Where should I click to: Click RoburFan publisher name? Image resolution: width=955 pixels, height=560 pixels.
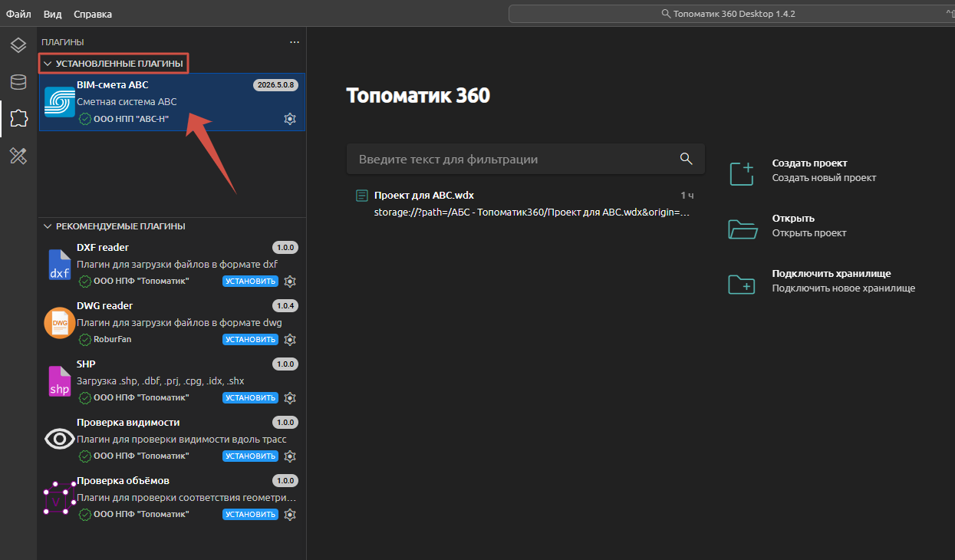pyautogui.click(x=113, y=339)
